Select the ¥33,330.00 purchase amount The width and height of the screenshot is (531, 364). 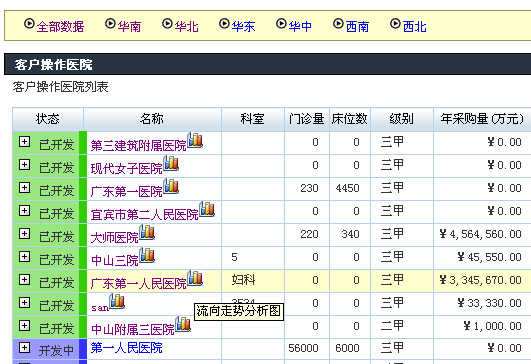click(489, 303)
